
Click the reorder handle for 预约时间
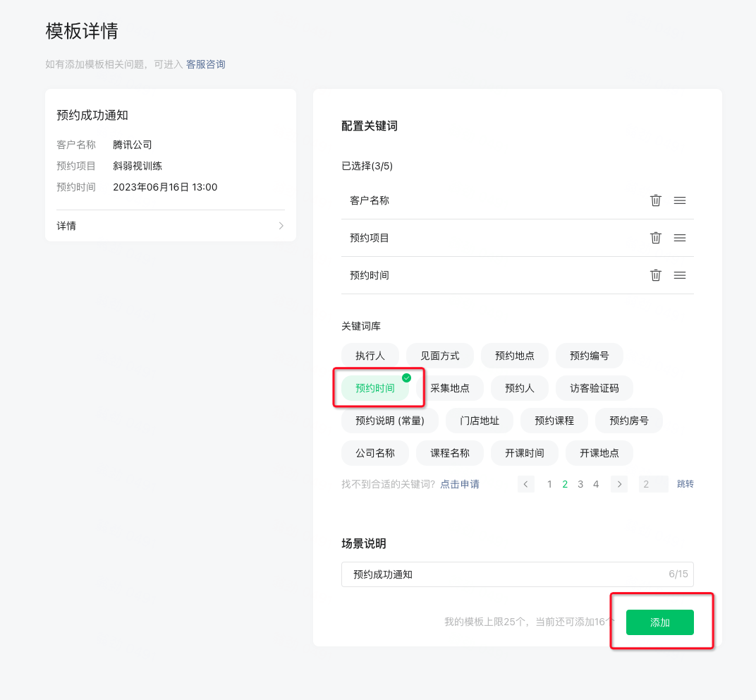(680, 275)
